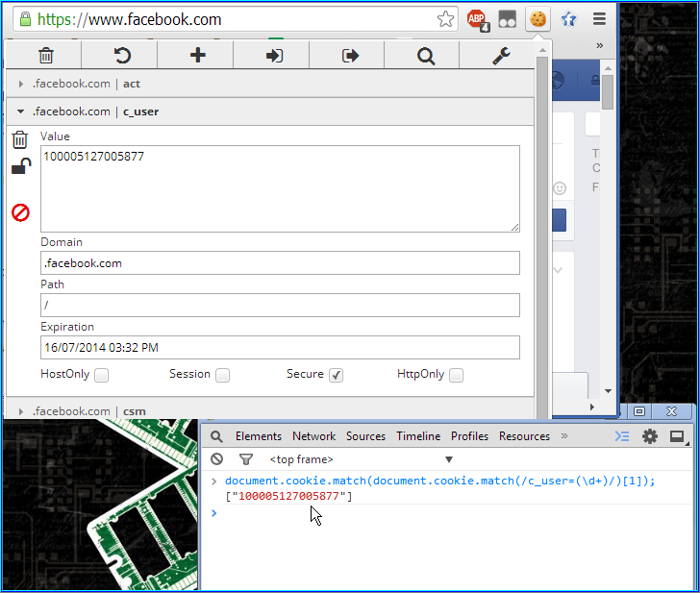Screen dimensions: 700x593
Task: Click the cookie popup vertical scrollbar
Action: click(x=542, y=236)
